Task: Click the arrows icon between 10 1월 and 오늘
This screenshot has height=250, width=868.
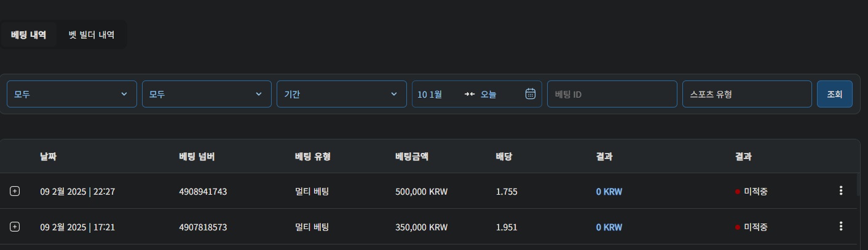Action: coord(470,94)
